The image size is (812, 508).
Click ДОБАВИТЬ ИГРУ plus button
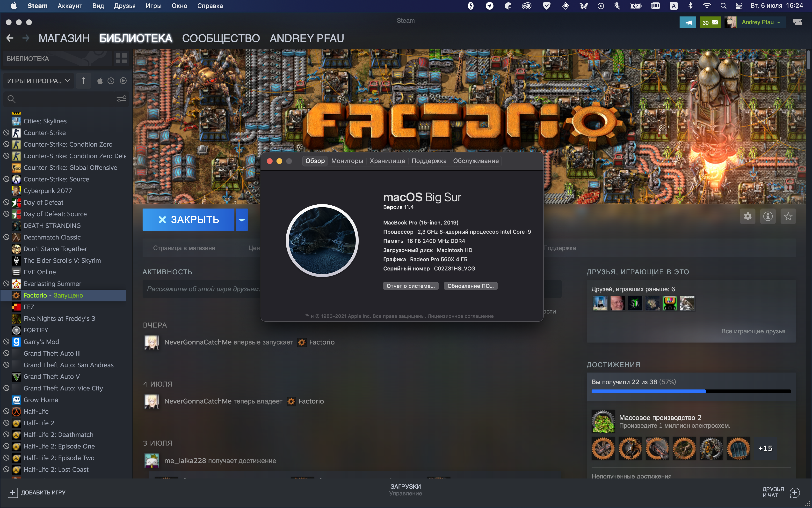(x=13, y=493)
